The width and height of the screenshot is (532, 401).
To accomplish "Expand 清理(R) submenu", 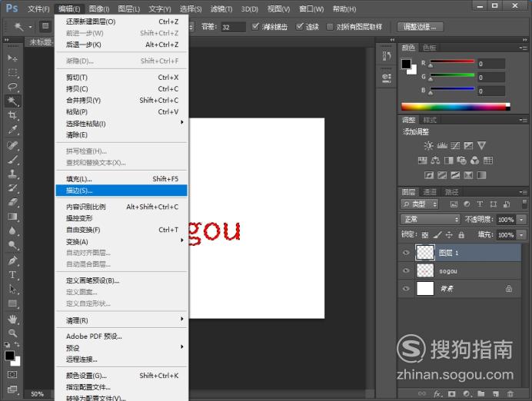I will click(x=121, y=320).
